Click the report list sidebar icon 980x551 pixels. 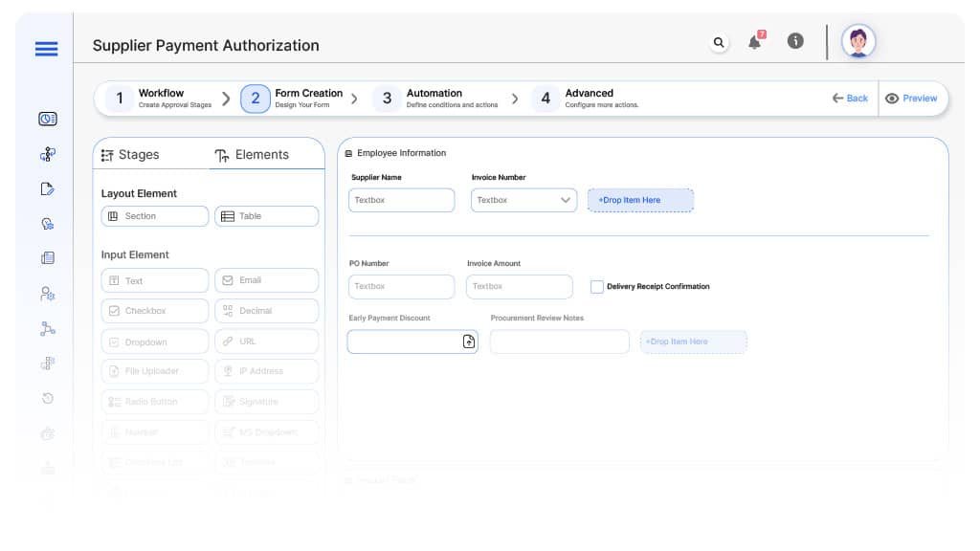48,258
